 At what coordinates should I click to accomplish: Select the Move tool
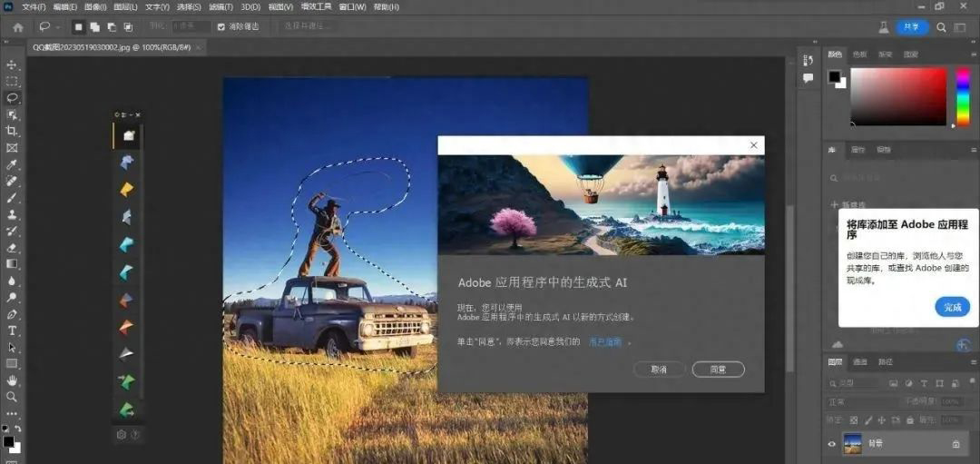12,65
